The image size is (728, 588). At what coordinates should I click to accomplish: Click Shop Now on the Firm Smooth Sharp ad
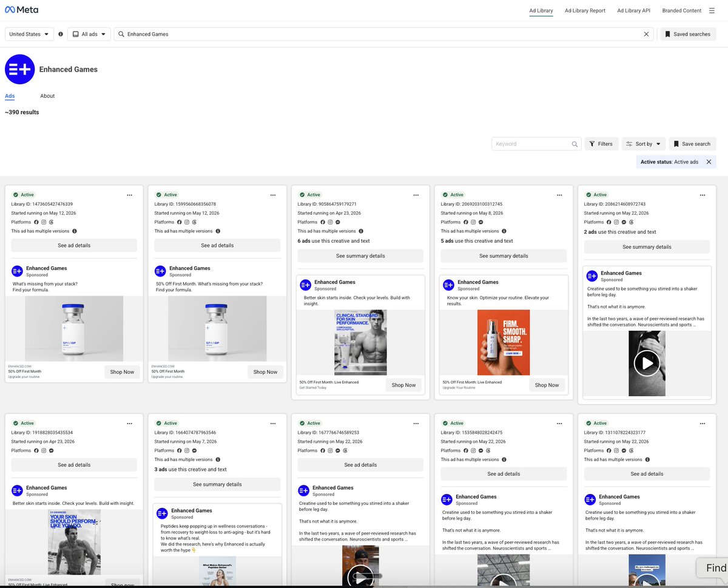tap(547, 385)
